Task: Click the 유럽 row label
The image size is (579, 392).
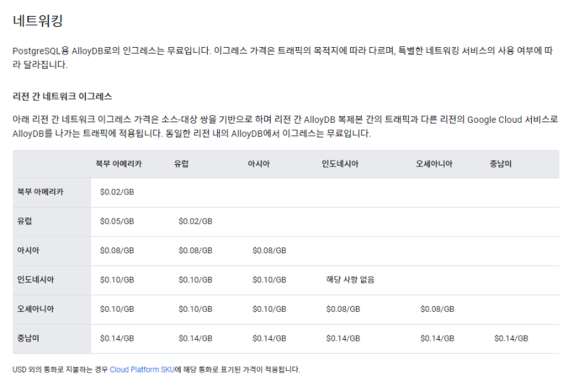Action: tap(25, 221)
